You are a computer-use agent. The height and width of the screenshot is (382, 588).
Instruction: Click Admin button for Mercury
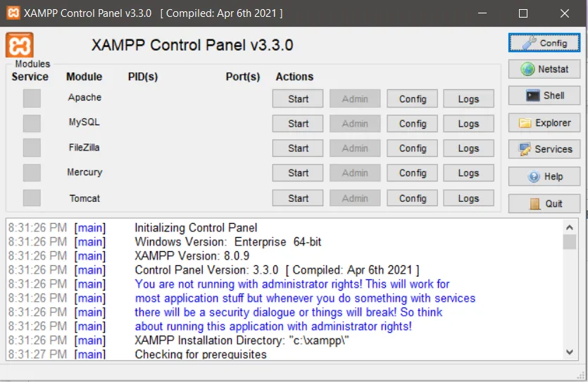(355, 173)
